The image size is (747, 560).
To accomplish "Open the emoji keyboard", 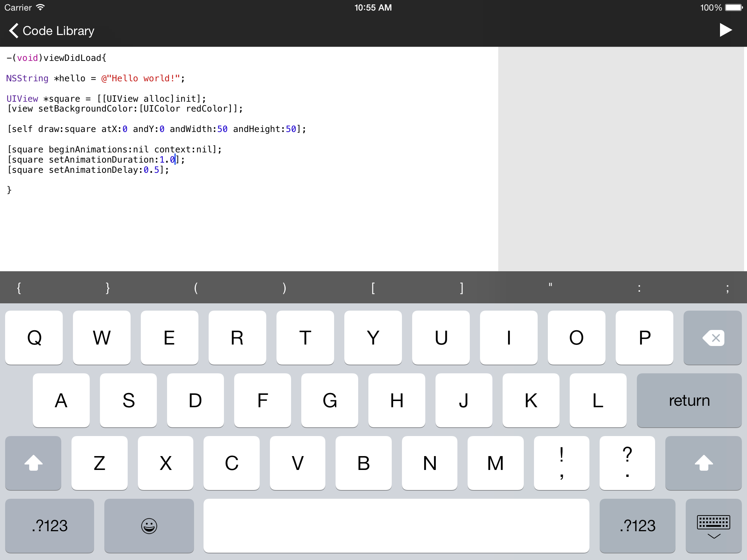I will 149,525.
